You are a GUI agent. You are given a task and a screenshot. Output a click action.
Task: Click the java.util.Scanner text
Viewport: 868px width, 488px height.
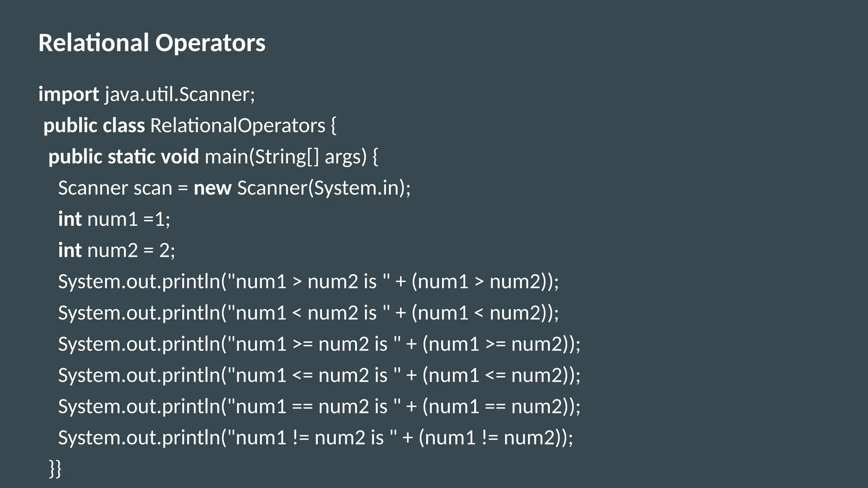point(180,94)
